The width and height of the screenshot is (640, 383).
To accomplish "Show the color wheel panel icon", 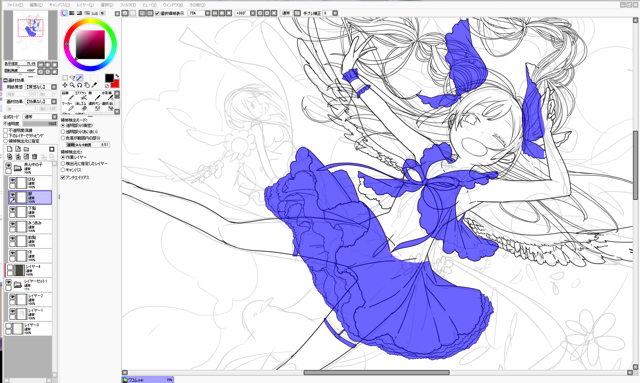I will pos(64,13).
